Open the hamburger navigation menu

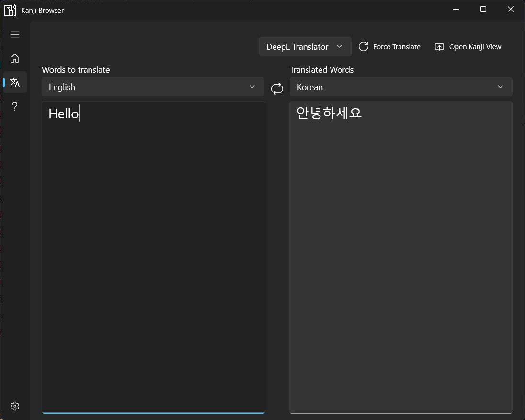(x=15, y=34)
